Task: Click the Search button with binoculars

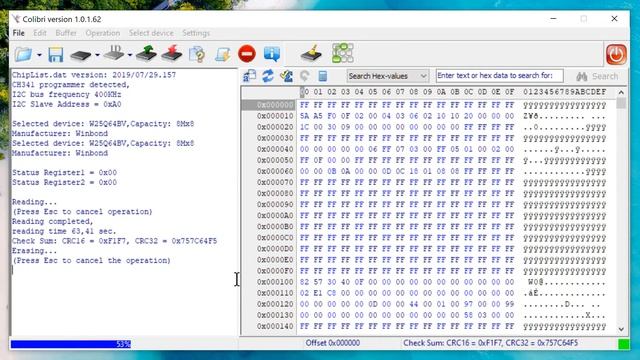Action: pyautogui.click(x=597, y=76)
